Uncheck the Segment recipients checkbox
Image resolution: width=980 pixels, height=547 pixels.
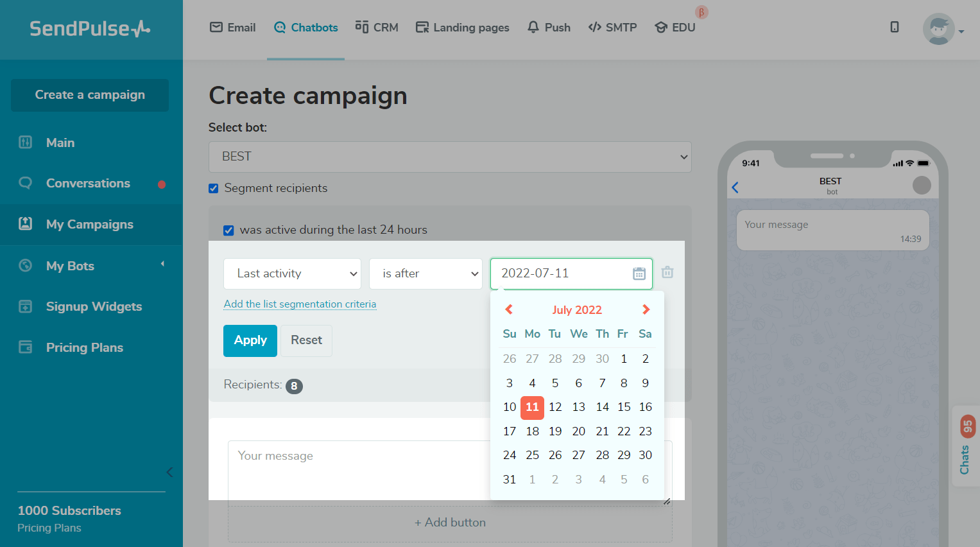tap(214, 189)
